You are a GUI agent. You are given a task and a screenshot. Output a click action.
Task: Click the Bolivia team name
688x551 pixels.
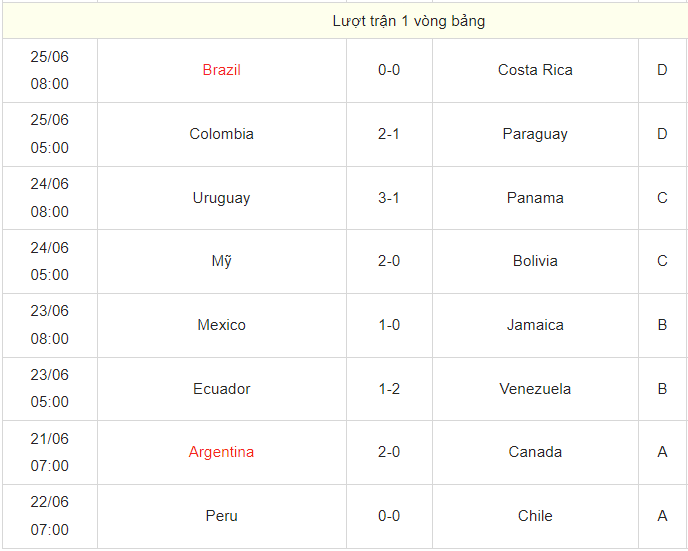535,261
